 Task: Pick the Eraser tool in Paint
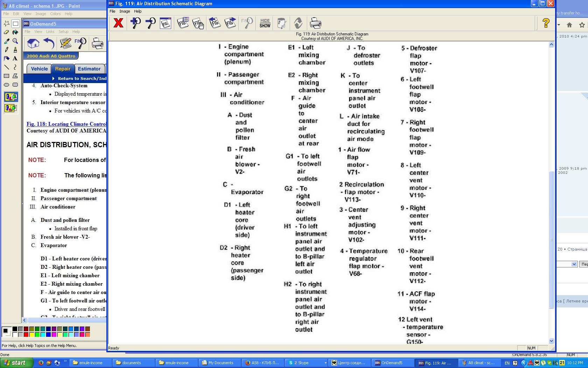6,32
